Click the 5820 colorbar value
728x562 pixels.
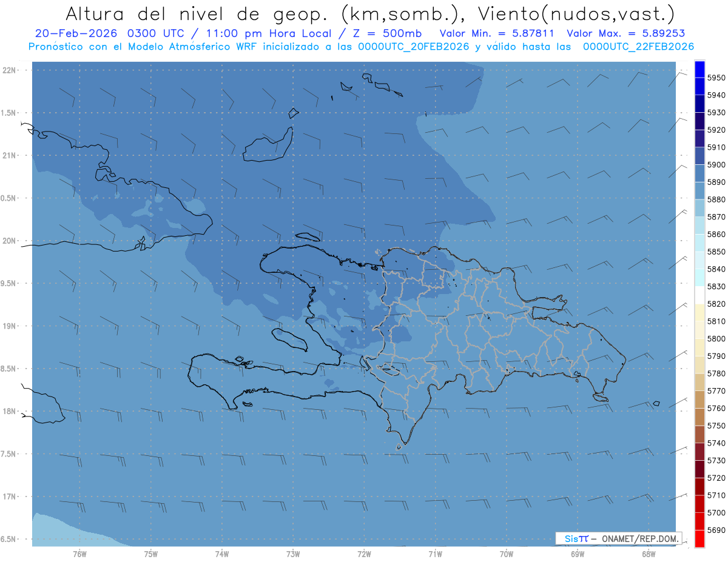[x=716, y=304]
